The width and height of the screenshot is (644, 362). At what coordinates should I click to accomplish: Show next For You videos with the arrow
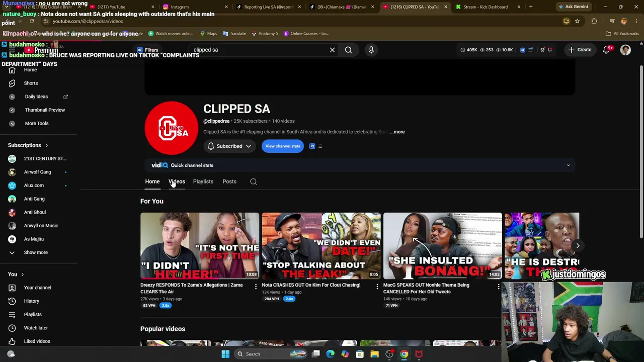point(578,246)
